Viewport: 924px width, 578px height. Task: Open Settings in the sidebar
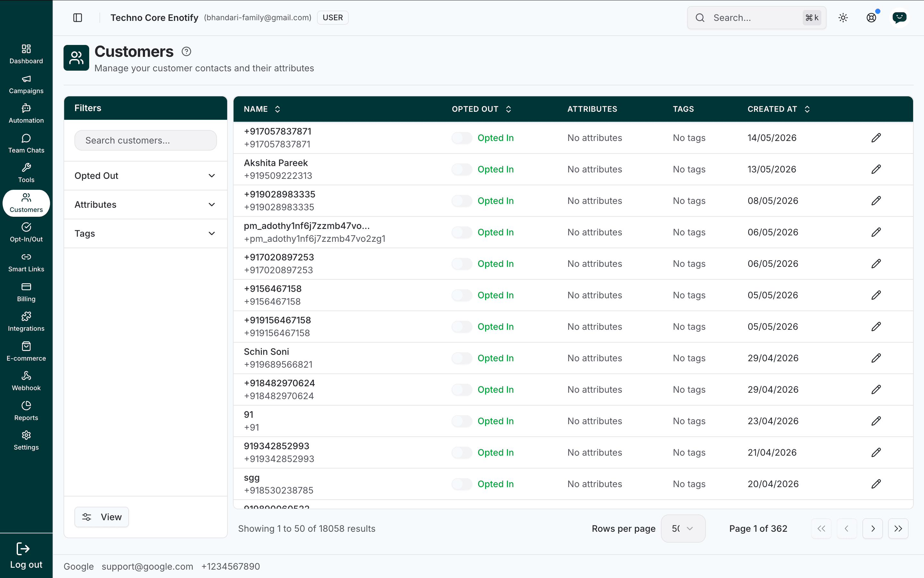(26, 441)
